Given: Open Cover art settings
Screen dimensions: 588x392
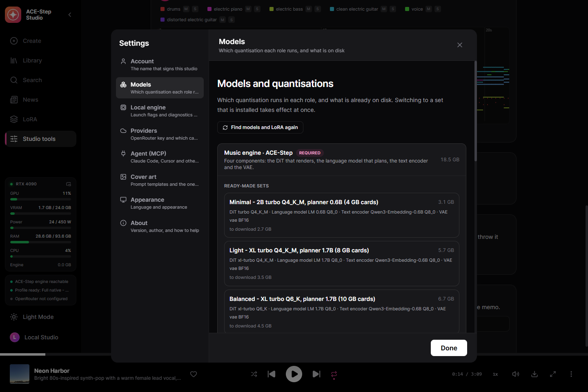Looking at the screenshot, I should click(160, 180).
